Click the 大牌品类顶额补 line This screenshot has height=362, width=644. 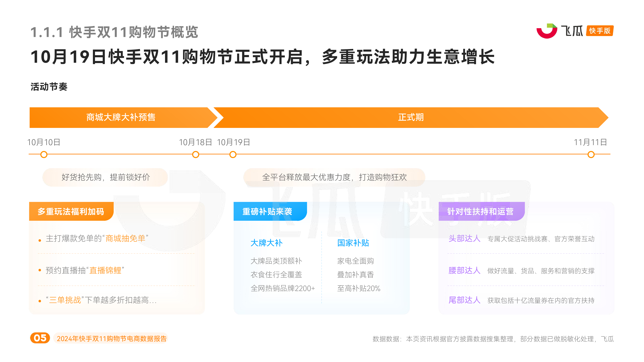click(276, 261)
